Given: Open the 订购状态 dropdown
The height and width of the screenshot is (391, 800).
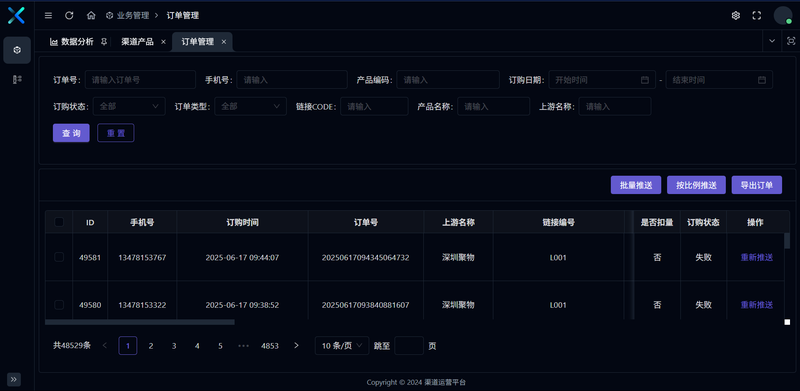Looking at the screenshot, I should click(129, 106).
